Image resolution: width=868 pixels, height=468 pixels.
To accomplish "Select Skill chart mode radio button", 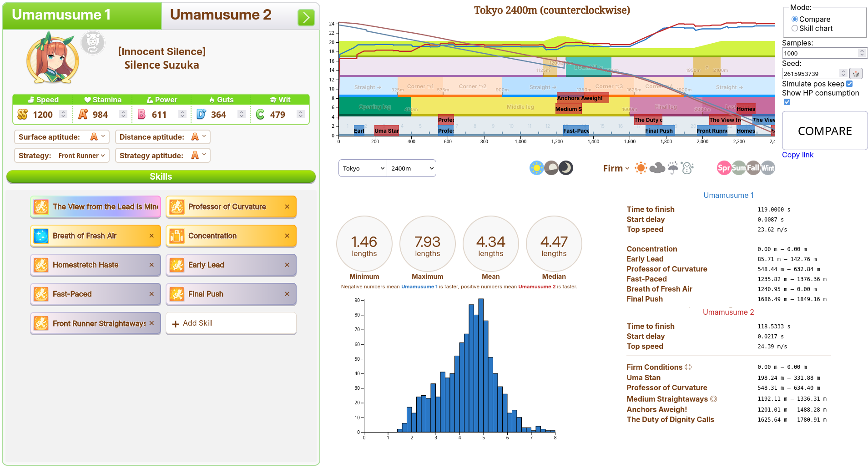I will [x=795, y=28].
